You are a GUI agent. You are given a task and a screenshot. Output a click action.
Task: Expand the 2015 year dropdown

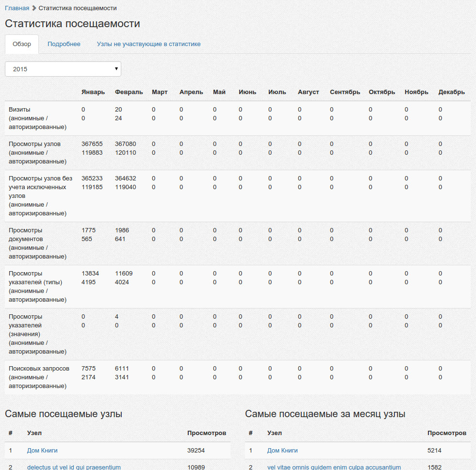tap(63, 69)
